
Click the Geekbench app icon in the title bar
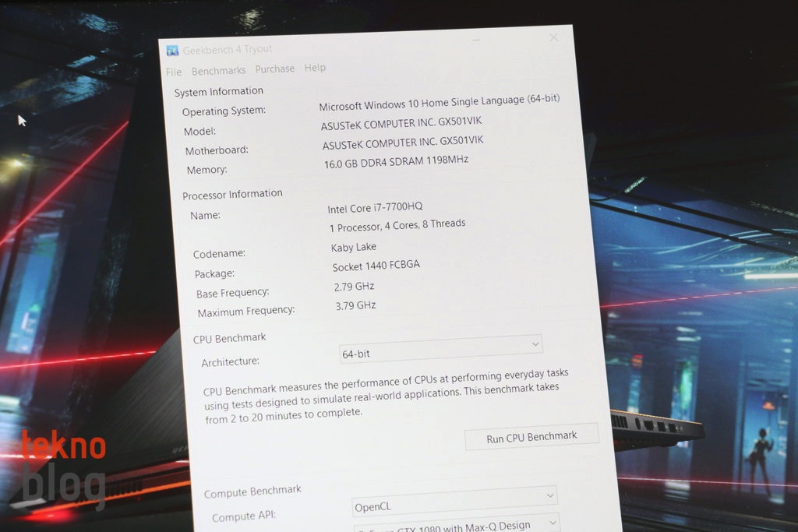coord(172,51)
